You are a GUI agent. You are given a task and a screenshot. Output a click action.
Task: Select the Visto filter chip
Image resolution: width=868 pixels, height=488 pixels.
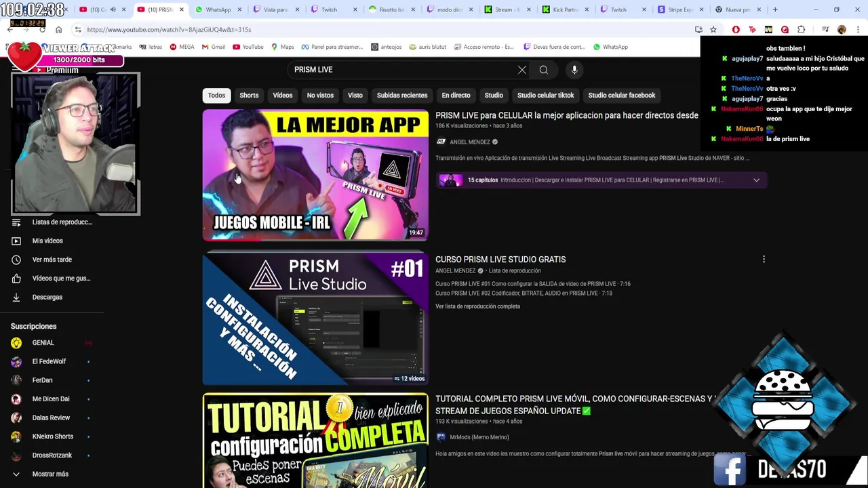click(355, 96)
